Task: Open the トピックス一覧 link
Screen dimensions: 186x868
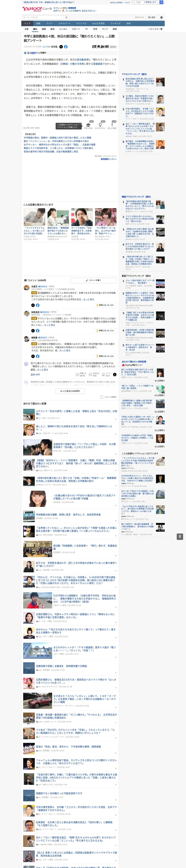Action: coord(155,29)
